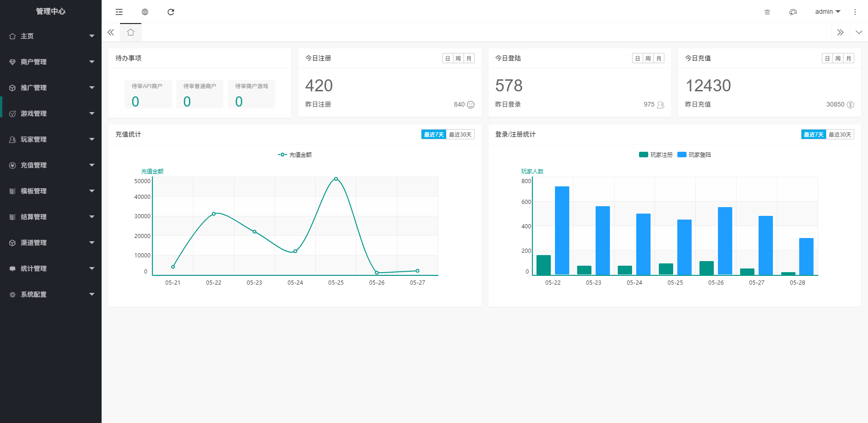Click the 待审API商户 pending count
This screenshot has height=423, width=868.
(135, 101)
